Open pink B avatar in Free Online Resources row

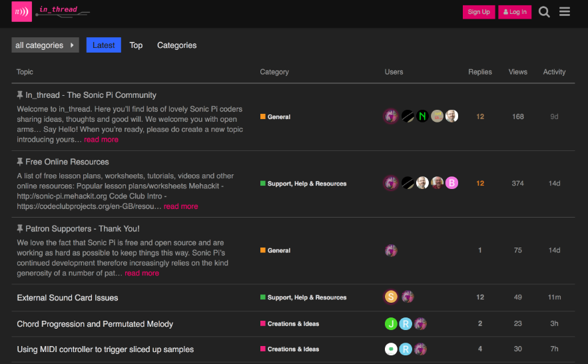pos(451,183)
